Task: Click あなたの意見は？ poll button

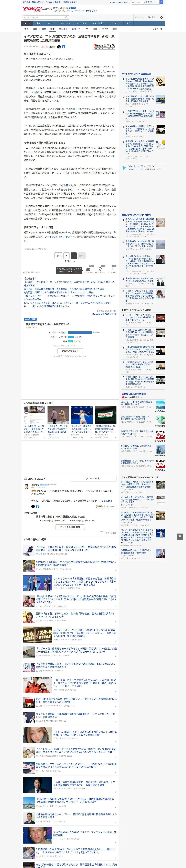Action: [70, 351]
